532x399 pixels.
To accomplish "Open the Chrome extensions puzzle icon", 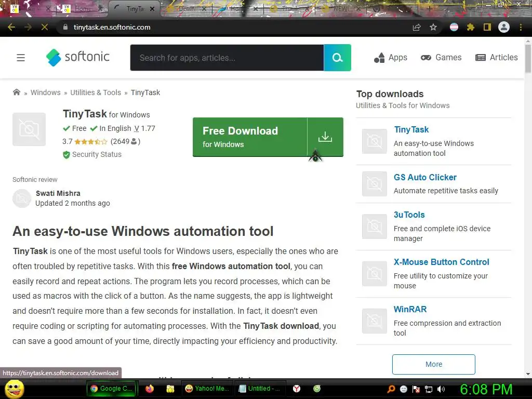I will (x=471, y=27).
